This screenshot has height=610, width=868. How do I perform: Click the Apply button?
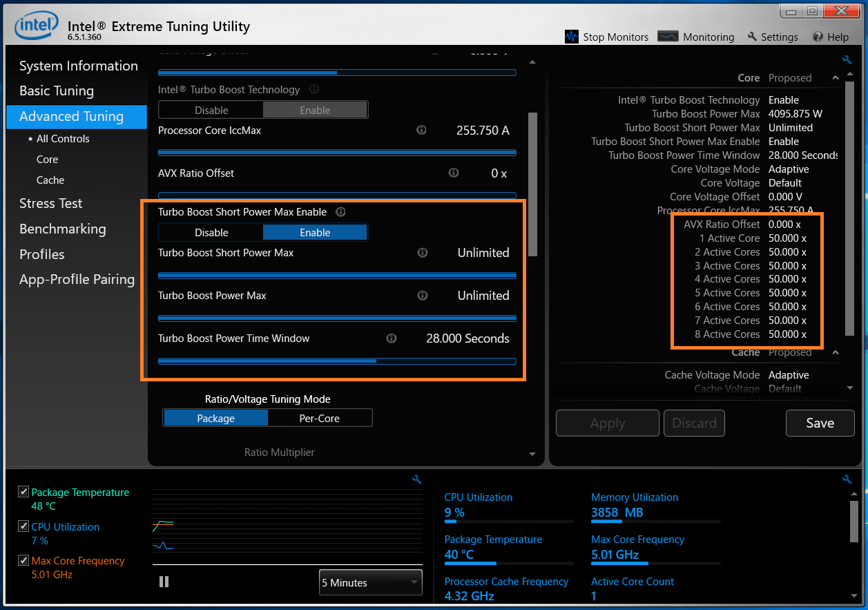click(x=608, y=423)
